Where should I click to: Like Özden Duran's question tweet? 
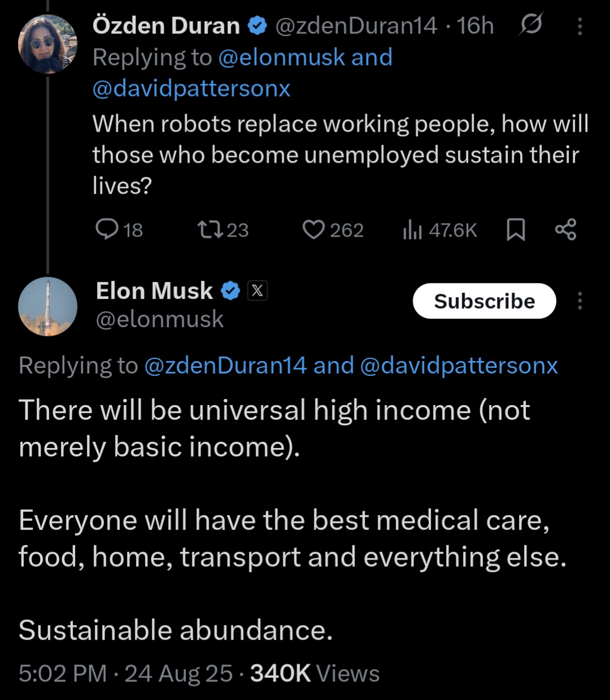314,229
